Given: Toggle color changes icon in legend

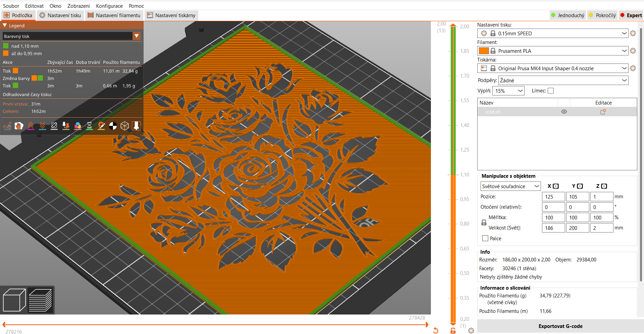Looking at the screenshot, I should pyautogui.click(x=78, y=126).
